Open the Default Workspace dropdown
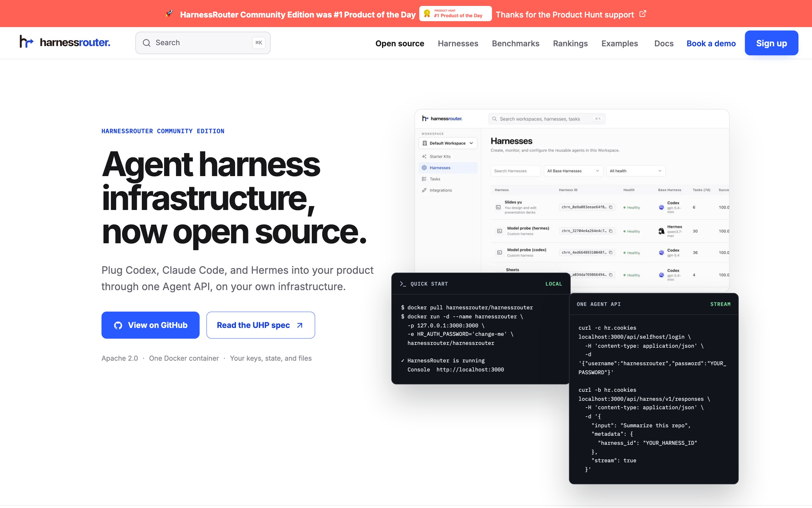This screenshot has width=812, height=508. [448, 143]
